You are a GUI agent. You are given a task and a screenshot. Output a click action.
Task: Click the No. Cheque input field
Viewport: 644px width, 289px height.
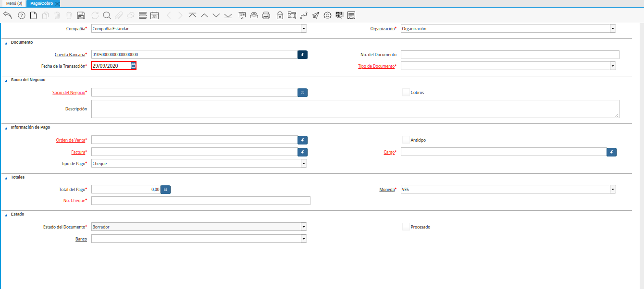pos(200,201)
